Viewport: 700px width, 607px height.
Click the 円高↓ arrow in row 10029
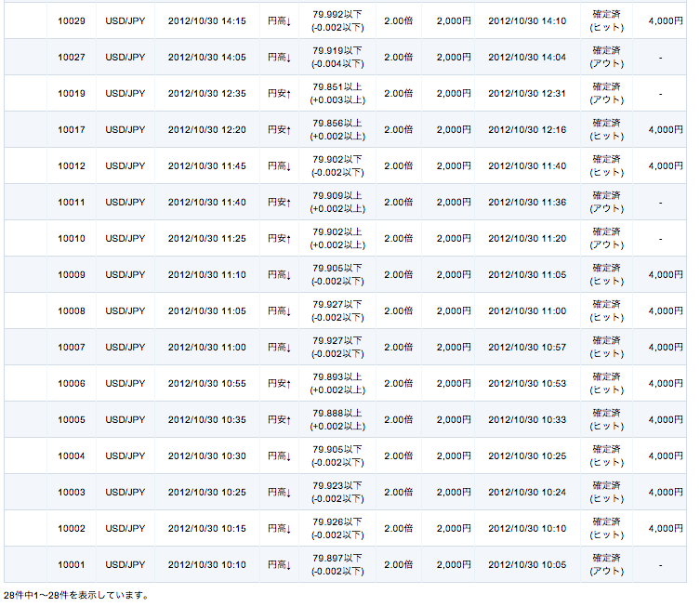279,20
